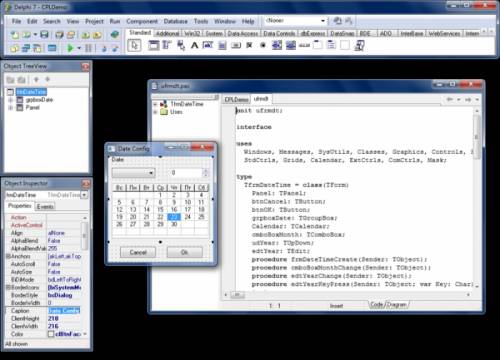Click the Save All toolbar icon

click(59, 34)
